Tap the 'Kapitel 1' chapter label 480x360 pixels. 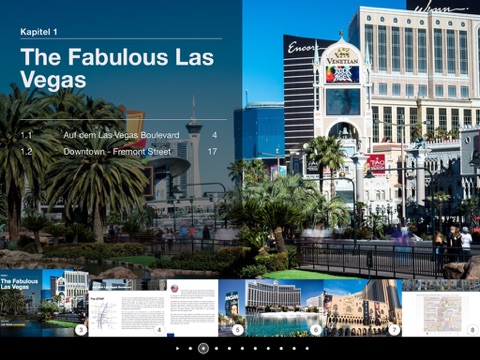39,32
